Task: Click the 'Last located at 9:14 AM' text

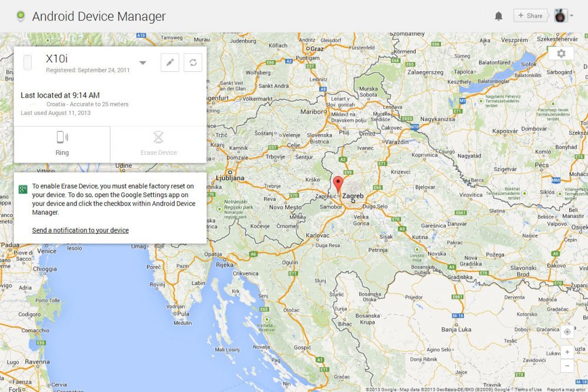Action: [x=60, y=95]
